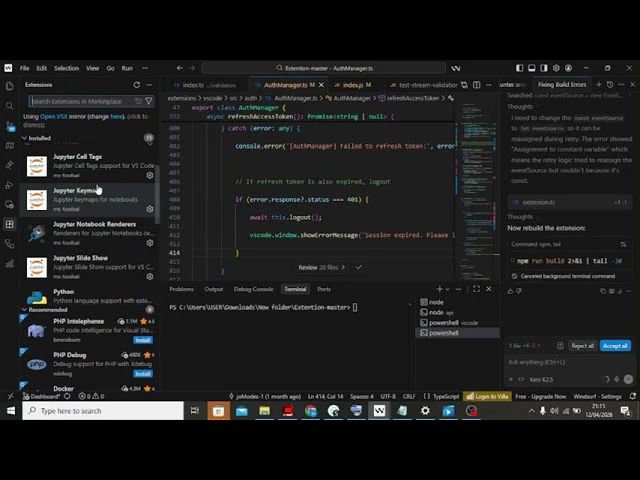640x480 pixels.
Task: Expand the 1 file changes summary
Action: coord(524,346)
